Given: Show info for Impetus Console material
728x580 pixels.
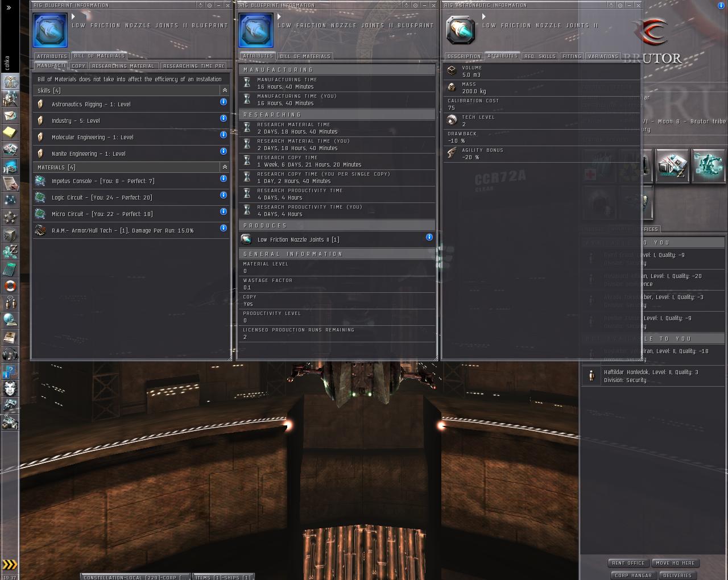Looking at the screenshot, I should (x=224, y=179).
